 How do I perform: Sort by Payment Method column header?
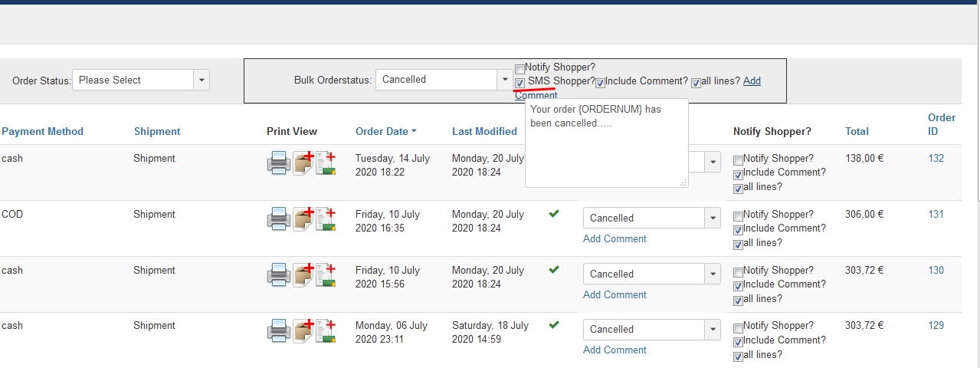(x=42, y=131)
